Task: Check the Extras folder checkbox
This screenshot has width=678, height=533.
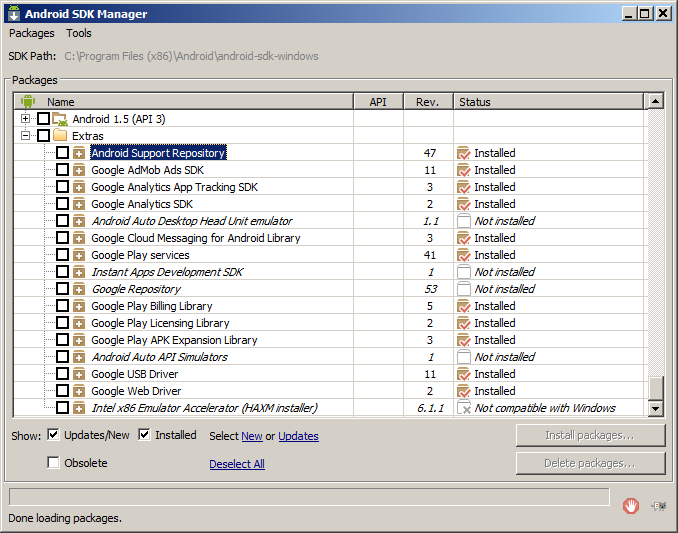Action: (x=43, y=136)
